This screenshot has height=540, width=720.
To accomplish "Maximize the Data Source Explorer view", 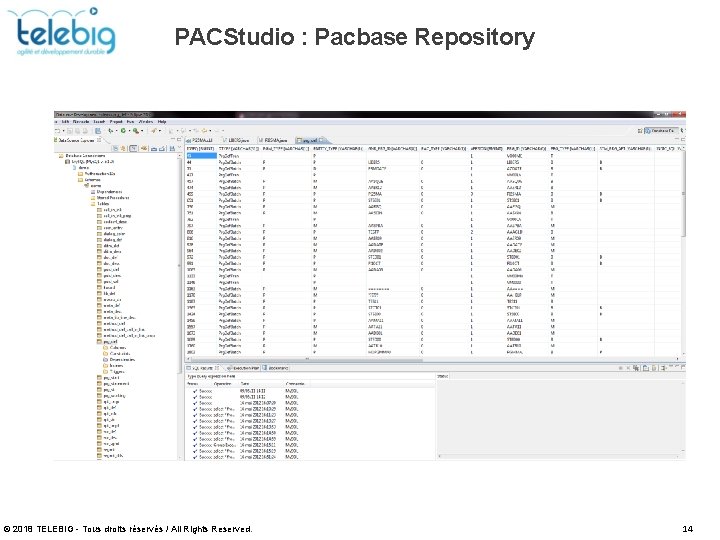I will point(179,140).
